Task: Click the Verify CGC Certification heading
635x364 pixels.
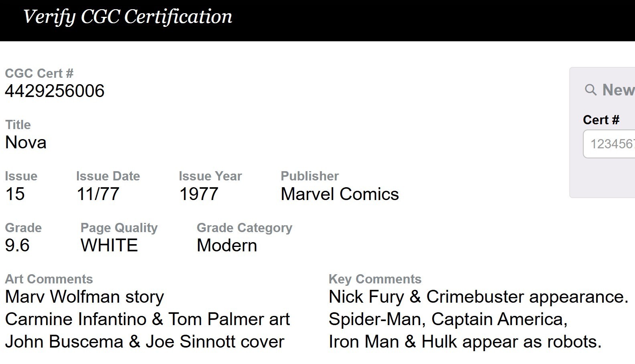Action: (128, 17)
